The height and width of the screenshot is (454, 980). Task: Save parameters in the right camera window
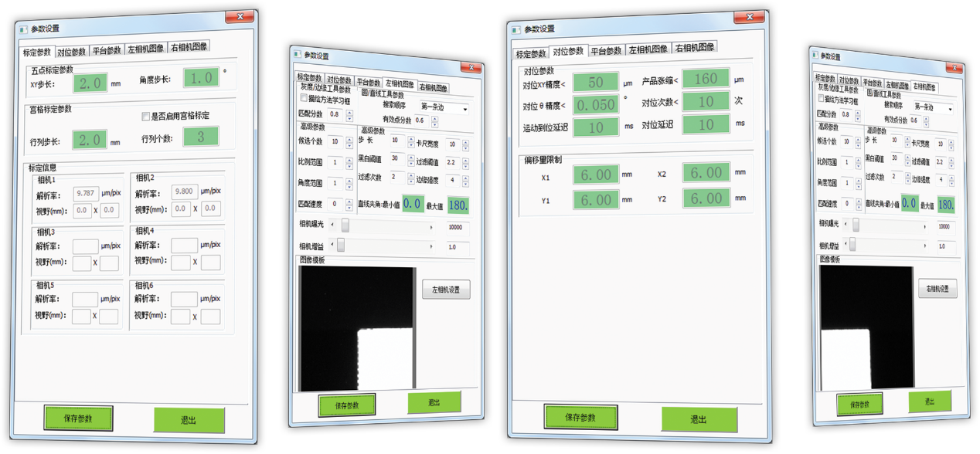click(859, 404)
